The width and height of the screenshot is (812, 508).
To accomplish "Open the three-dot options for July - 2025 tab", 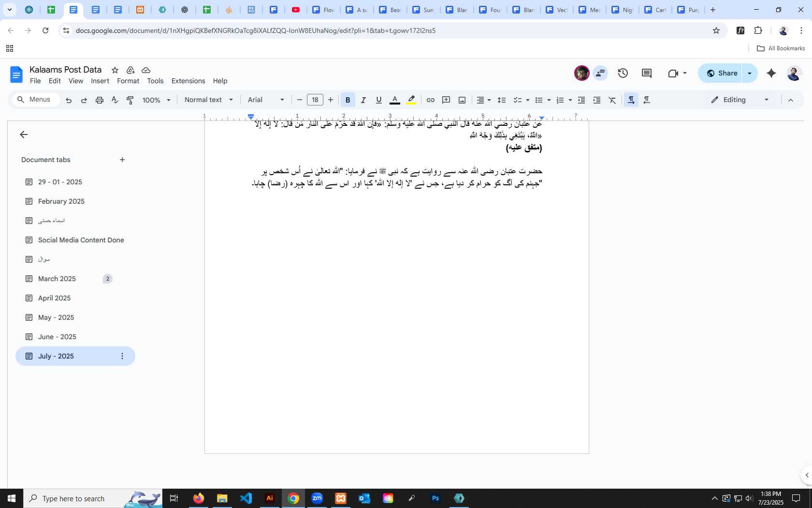I will pos(122,356).
